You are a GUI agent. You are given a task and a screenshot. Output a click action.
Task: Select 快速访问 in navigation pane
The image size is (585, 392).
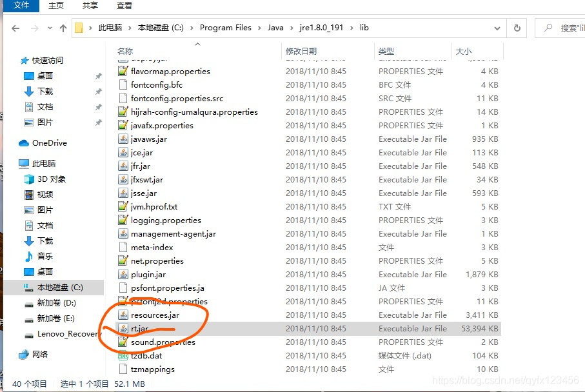pyautogui.click(x=47, y=61)
